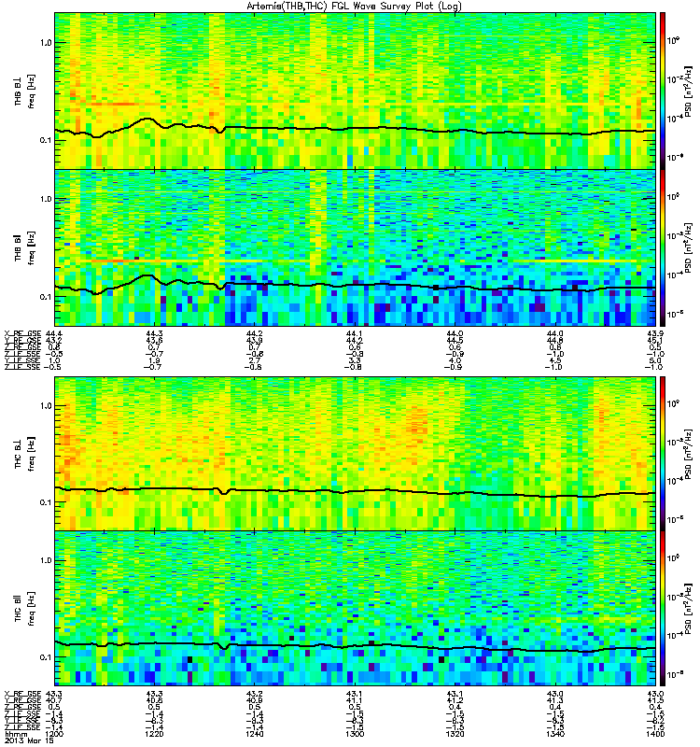Click the '1240' time tick label
Image resolution: width=700 pixels, height=747 pixels.
tap(254, 734)
